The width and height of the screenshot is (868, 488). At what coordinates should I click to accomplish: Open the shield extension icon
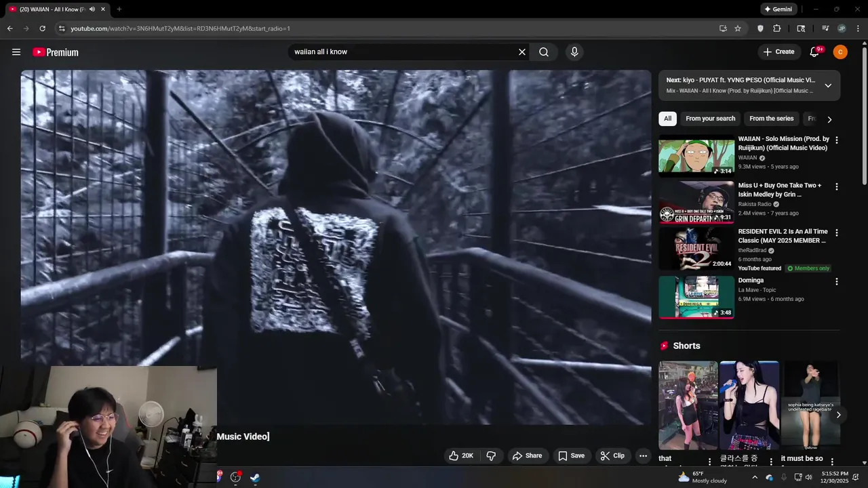click(x=760, y=28)
